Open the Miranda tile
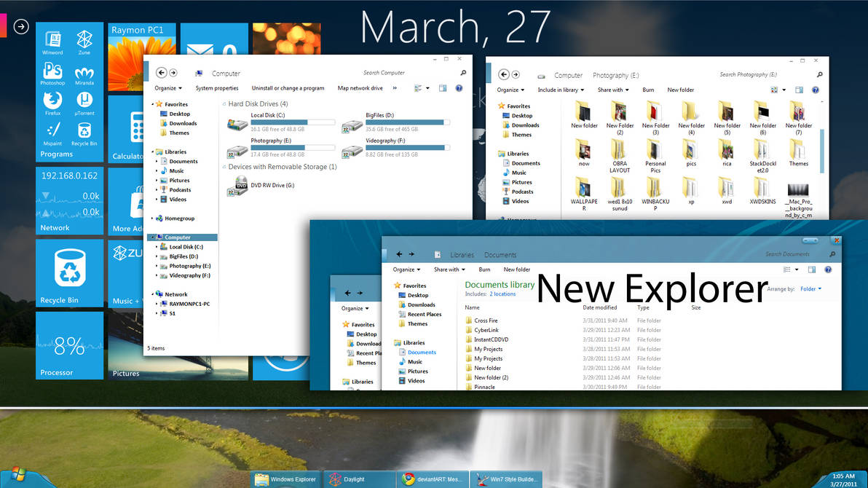 (84, 72)
